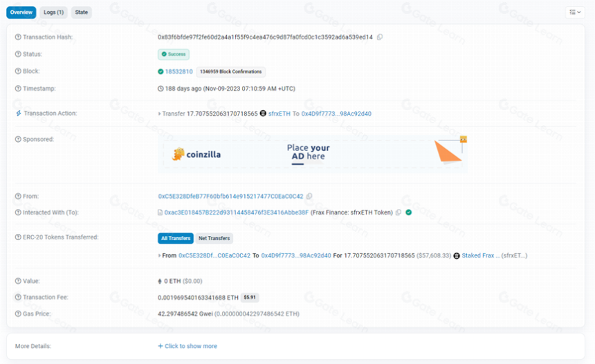Click the help icon beside From
Viewport: 595px width, 364px height.
[18, 197]
